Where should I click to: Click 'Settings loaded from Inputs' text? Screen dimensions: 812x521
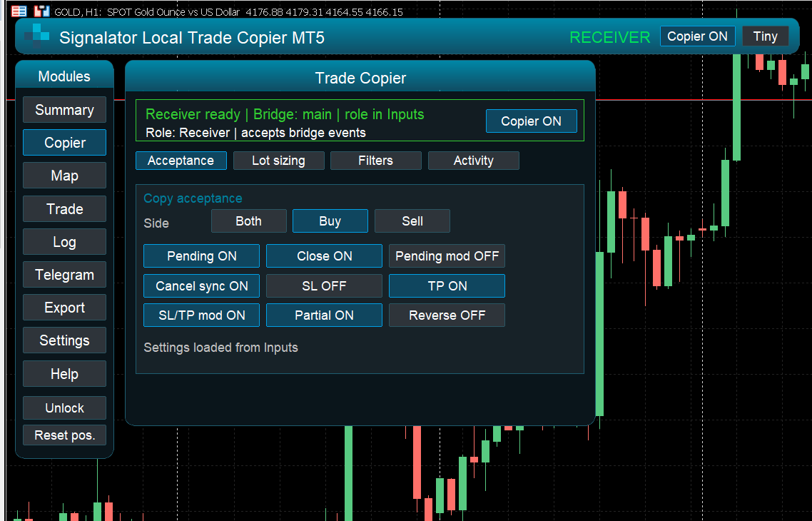[220, 348]
